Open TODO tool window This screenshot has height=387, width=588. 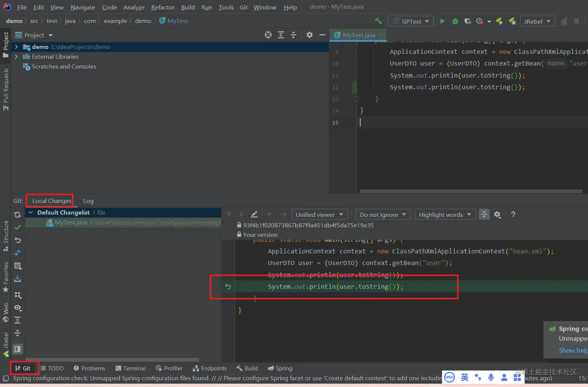tap(52, 368)
